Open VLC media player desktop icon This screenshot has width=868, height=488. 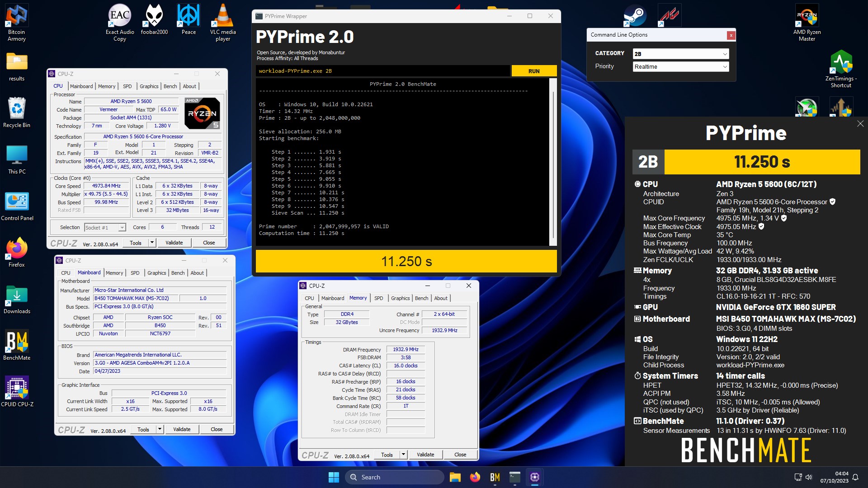(223, 23)
